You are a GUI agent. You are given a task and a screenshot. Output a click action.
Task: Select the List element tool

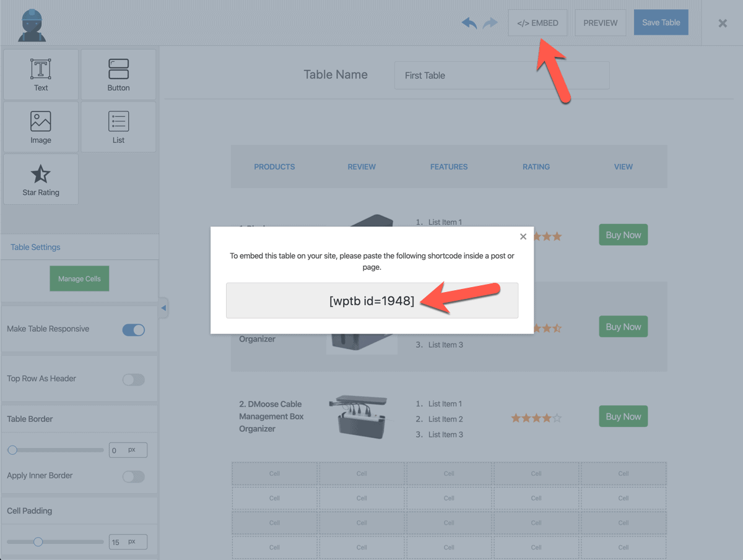click(118, 127)
